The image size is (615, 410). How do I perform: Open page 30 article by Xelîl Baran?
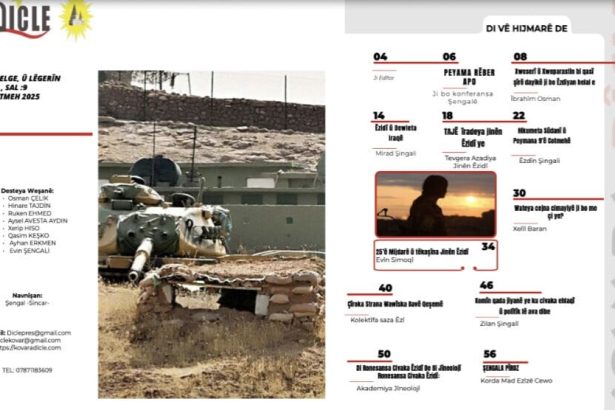click(x=553, y=211)
